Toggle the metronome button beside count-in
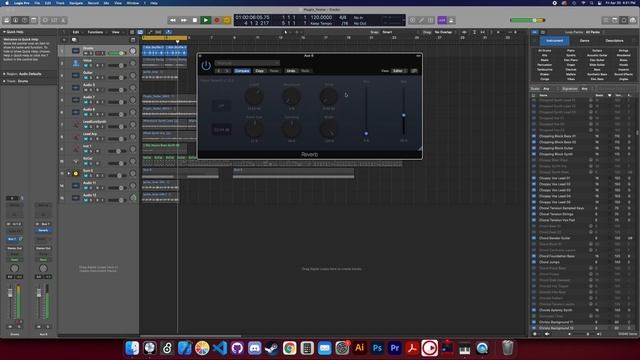This screenshot has width=640, height=360. click(x=451, y=20)
